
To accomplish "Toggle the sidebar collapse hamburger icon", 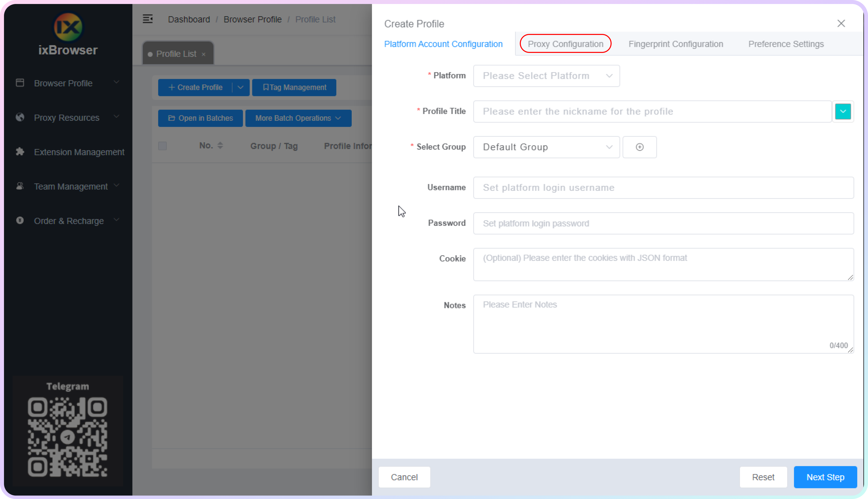I will pyautogui.click(x=148, y=19).
